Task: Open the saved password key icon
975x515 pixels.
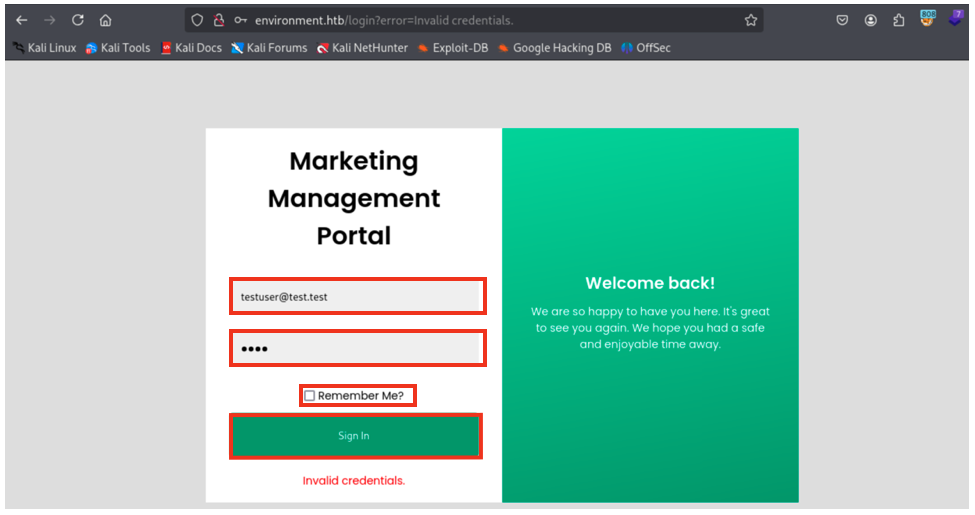Action: 241,21
